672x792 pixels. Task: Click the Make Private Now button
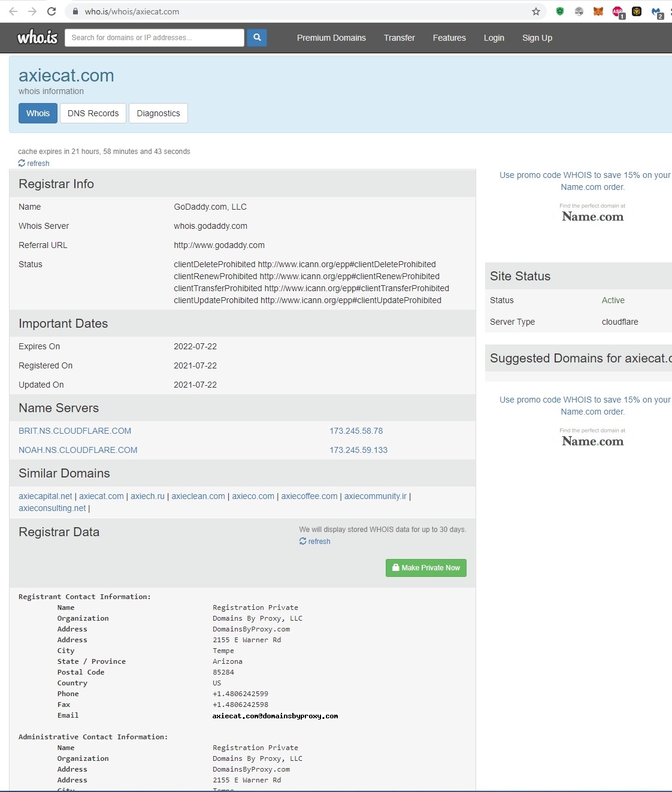(426, 568)
